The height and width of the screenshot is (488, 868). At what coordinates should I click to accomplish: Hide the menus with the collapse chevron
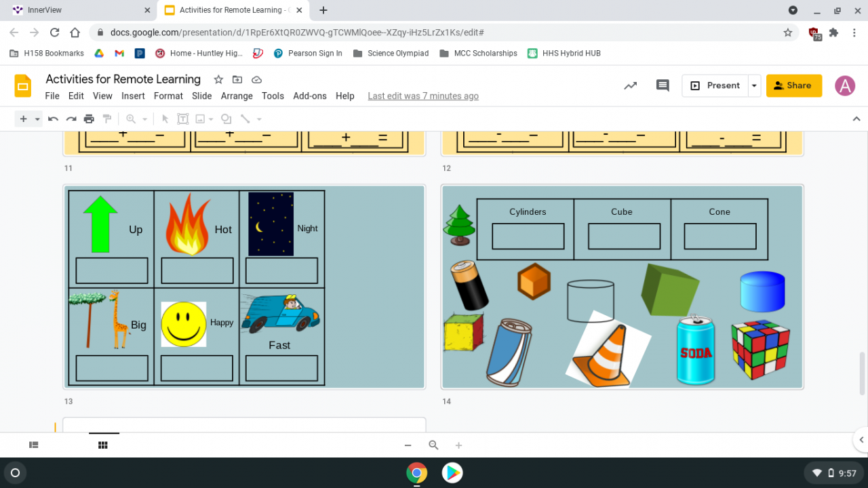[856, 119]
